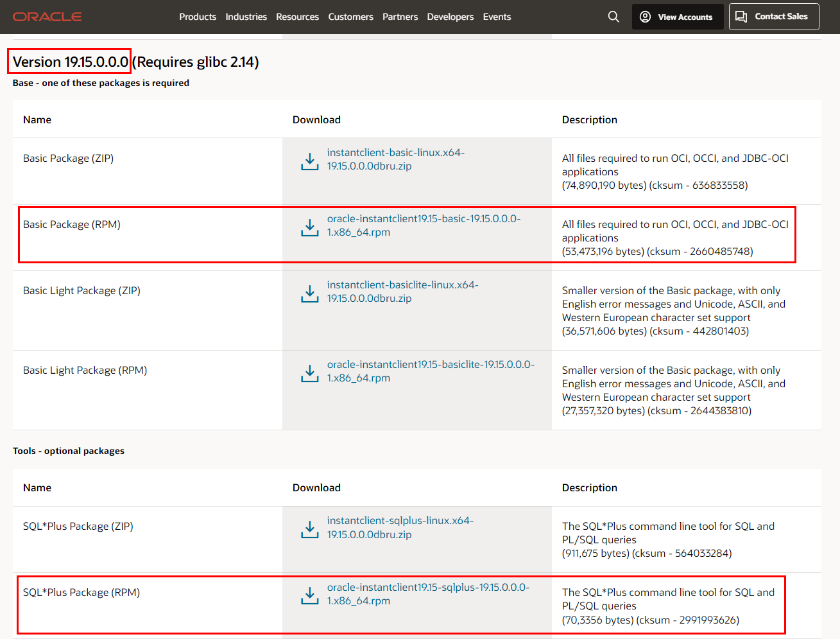Open the search magnifier icon
Image resolution: width=840 pixels, height=639 pixels.
(x=613, y=17)
